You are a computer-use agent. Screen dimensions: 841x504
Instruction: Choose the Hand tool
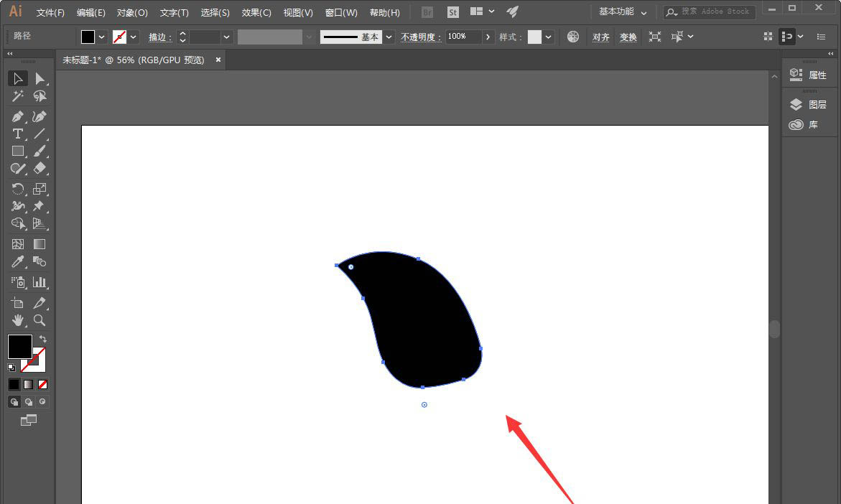[x=18, y=320]
